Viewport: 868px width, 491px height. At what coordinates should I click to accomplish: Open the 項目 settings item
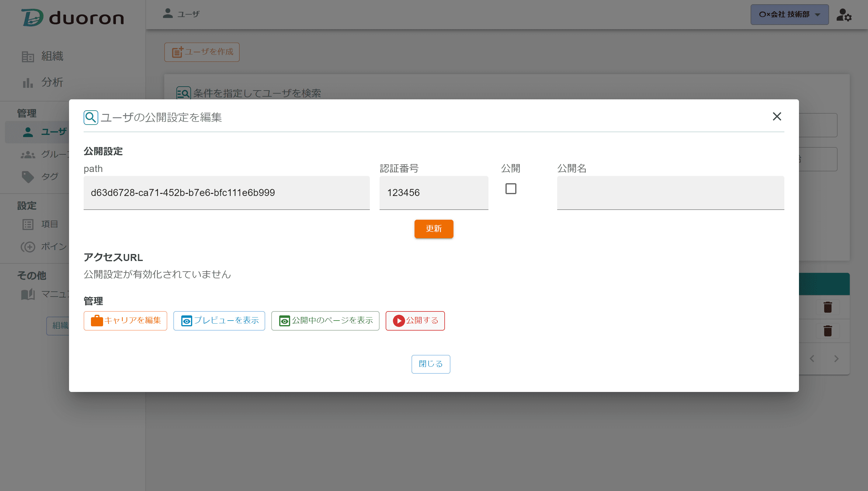40,224
